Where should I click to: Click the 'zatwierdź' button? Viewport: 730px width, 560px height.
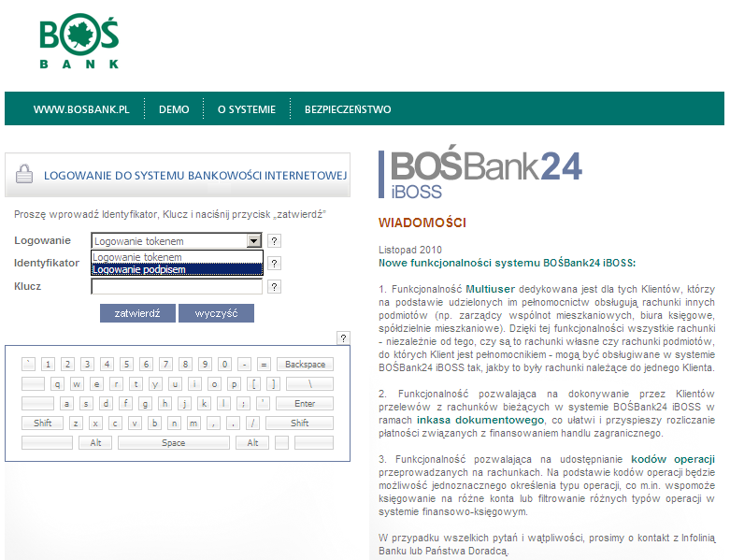pos(137,313)
